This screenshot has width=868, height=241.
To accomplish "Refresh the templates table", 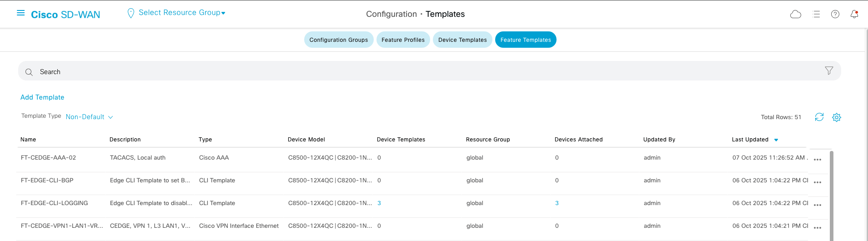I will tap(819, 117).
